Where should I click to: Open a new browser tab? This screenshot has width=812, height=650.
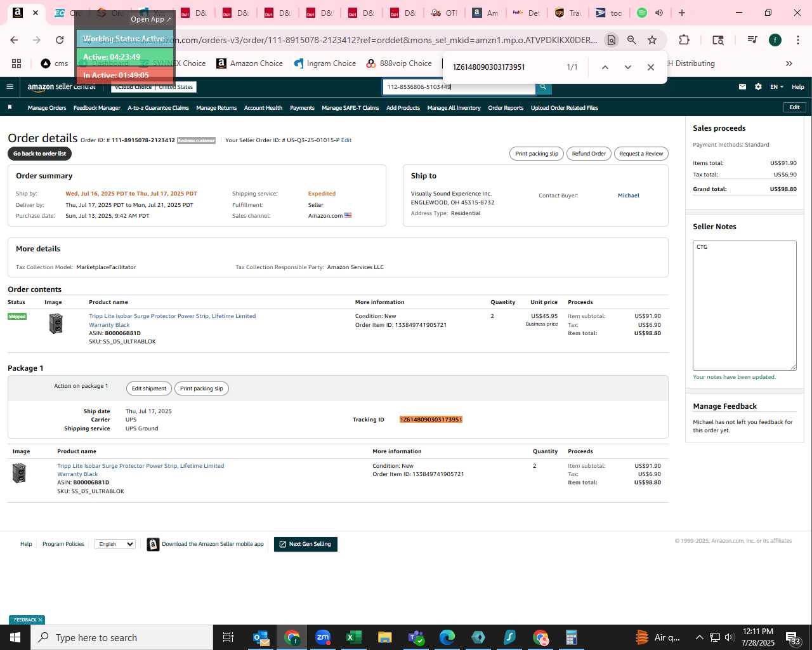pos(682,13)
